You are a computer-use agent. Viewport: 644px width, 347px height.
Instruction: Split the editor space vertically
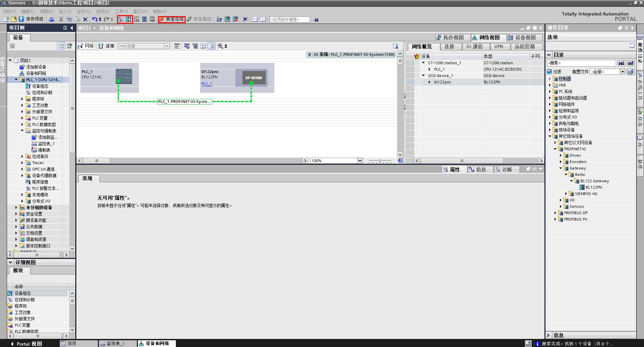coord(263,19)
